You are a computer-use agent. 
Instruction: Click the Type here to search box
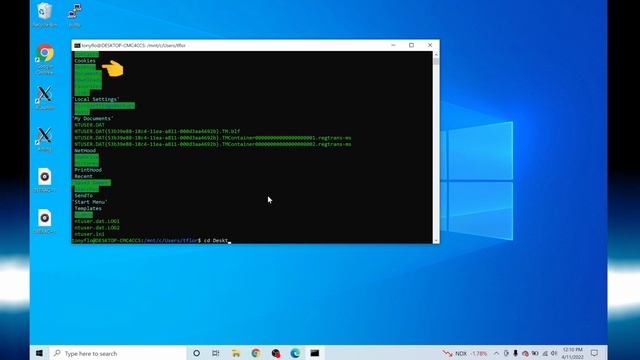coord(118,353)
